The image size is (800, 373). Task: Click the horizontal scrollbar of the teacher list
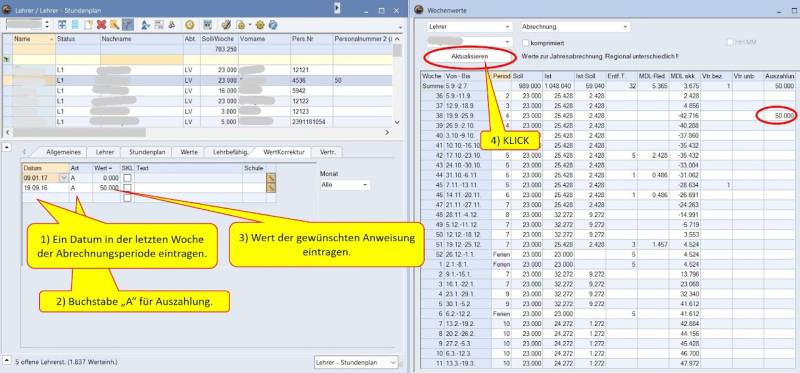[79, 133]
